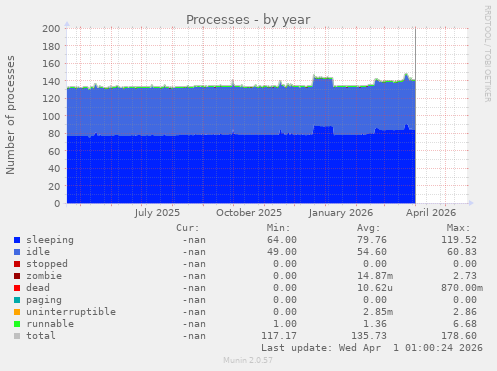Click the sleeping legend color swatch
This screenshot has height=371, width=497.
[17, 240]
